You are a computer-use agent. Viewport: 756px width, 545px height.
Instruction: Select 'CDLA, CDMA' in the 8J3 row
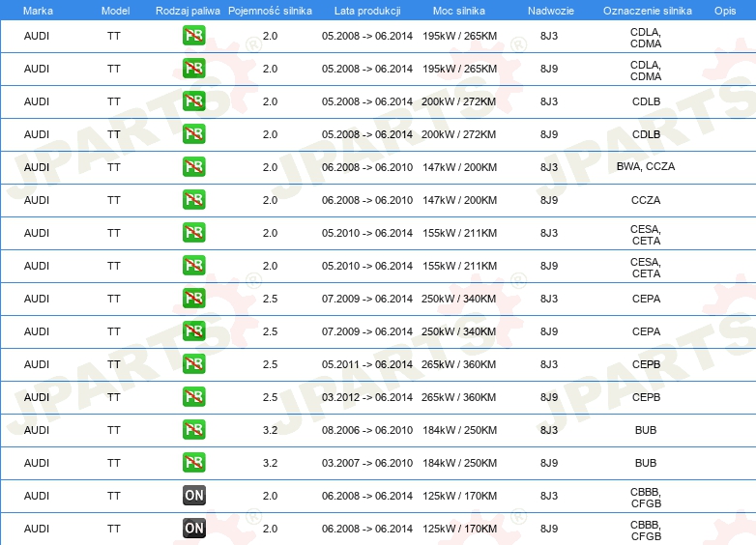pos(646,38)
